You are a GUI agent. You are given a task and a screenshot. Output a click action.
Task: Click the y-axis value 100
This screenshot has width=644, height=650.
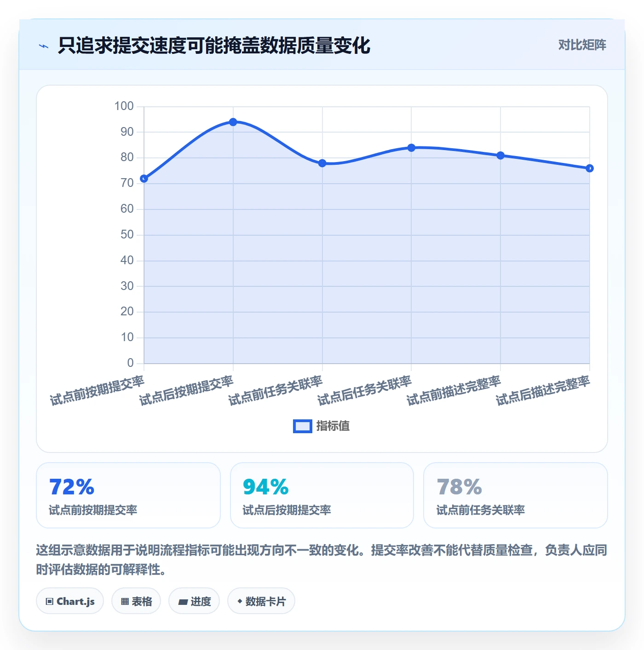click(x=124, y=106)
